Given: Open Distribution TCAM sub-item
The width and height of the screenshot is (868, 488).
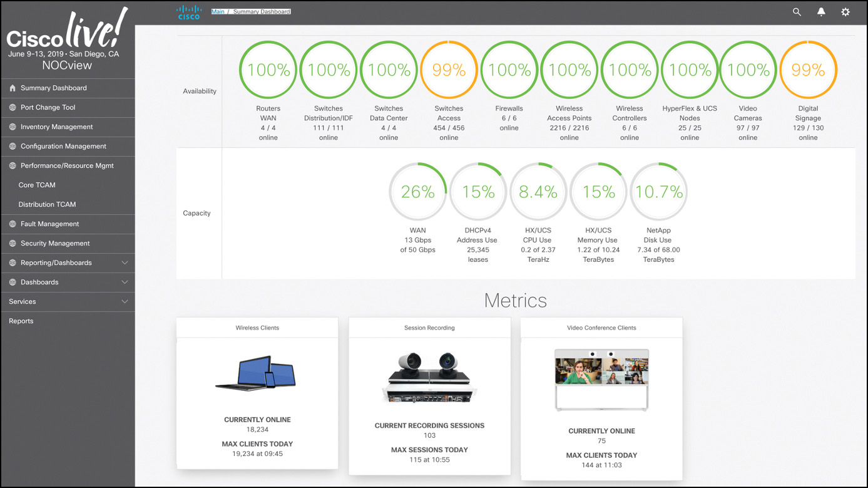Looking at the screenshot, I should click(x=47, y=205).
